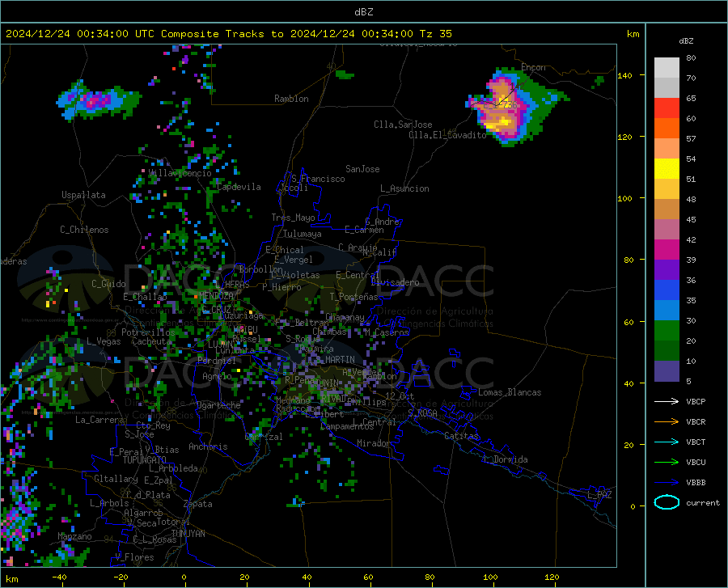Screen dimensions: 728x588
Task: Click the Potrerillos place label
Action: tap(148, 332)
